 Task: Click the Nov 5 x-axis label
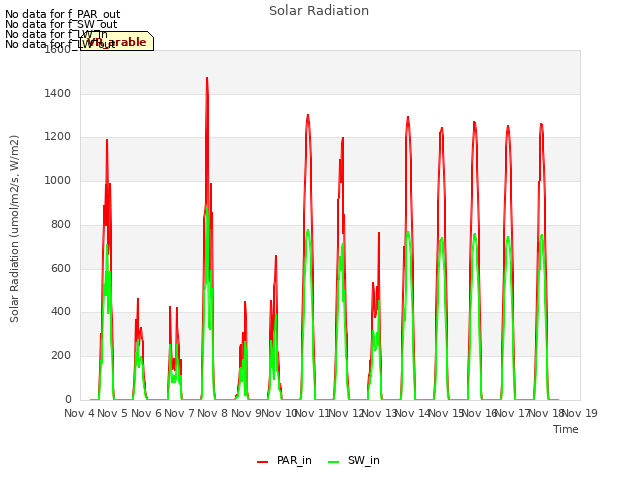[x=113, y=413]
